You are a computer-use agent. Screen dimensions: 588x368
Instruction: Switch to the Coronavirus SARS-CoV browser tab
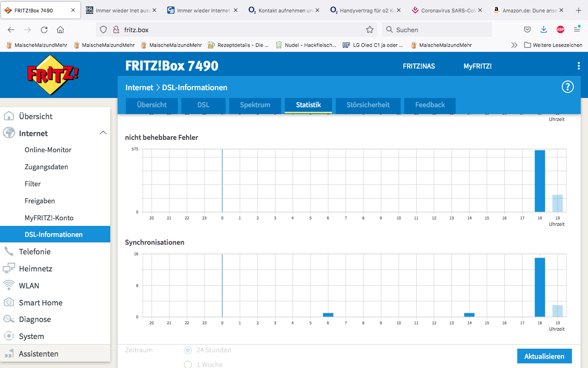(x=447, y=10)
